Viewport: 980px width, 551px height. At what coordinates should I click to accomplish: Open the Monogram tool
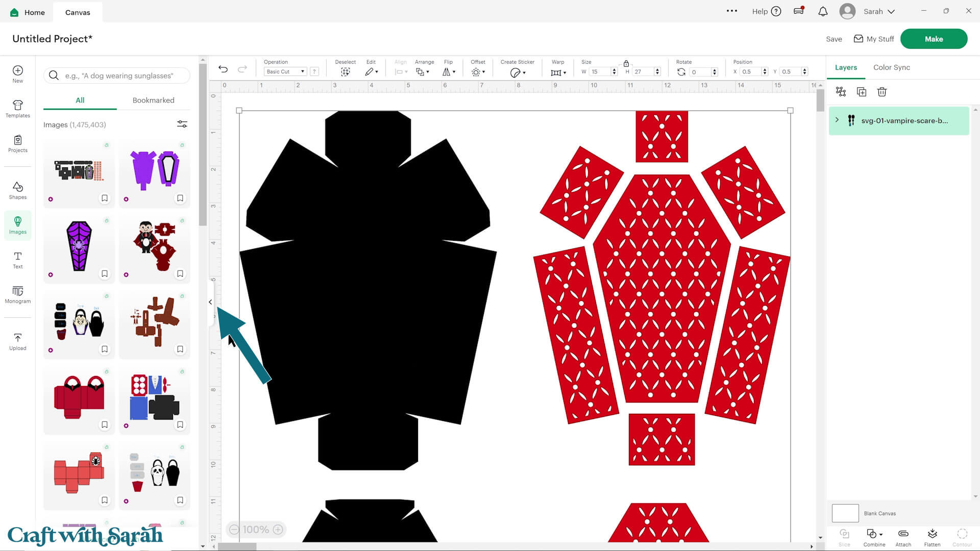(18, 295)
